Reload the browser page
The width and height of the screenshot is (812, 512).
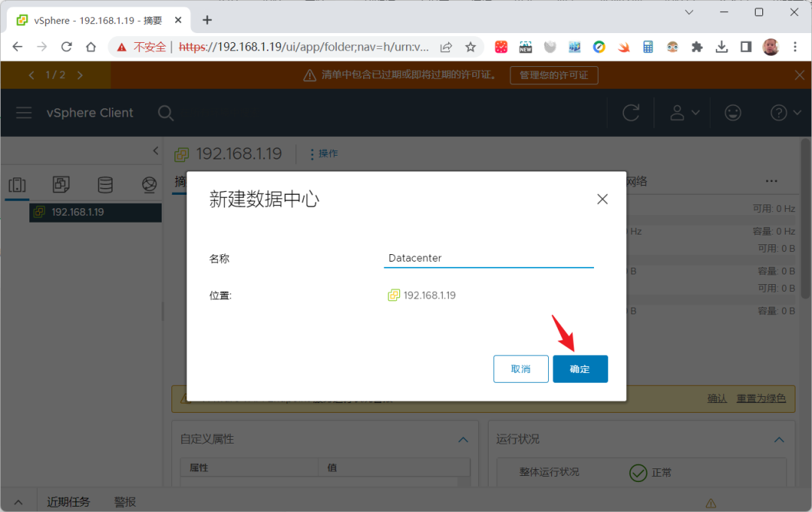tap(66, 47)
